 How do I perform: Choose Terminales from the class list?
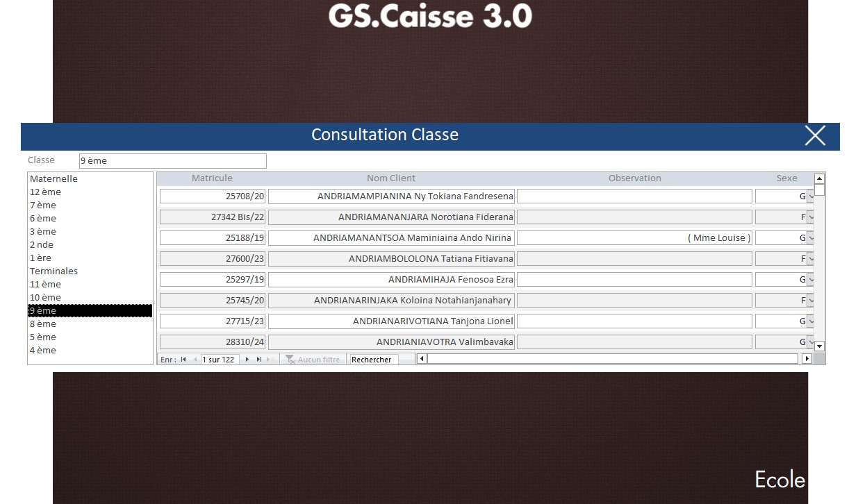pyautogui.click(x=53, y=271)
